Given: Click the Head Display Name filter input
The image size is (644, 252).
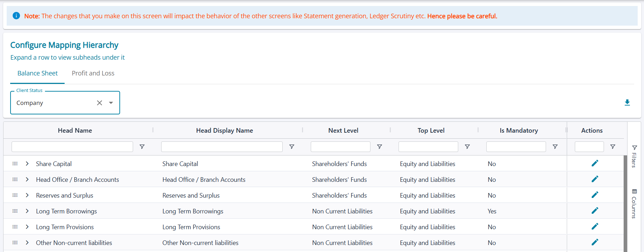Looking at the screenshot, I should point(222,147).
